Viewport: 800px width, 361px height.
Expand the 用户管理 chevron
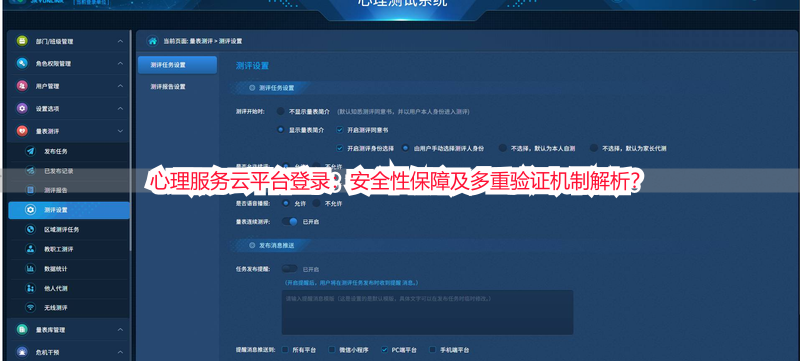point(120,86)
